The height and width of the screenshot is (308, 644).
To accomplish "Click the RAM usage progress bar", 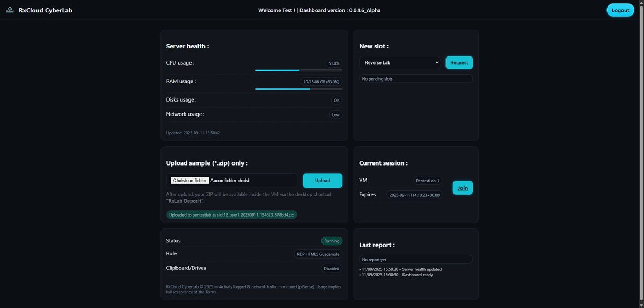I will (x=299, y=89).
